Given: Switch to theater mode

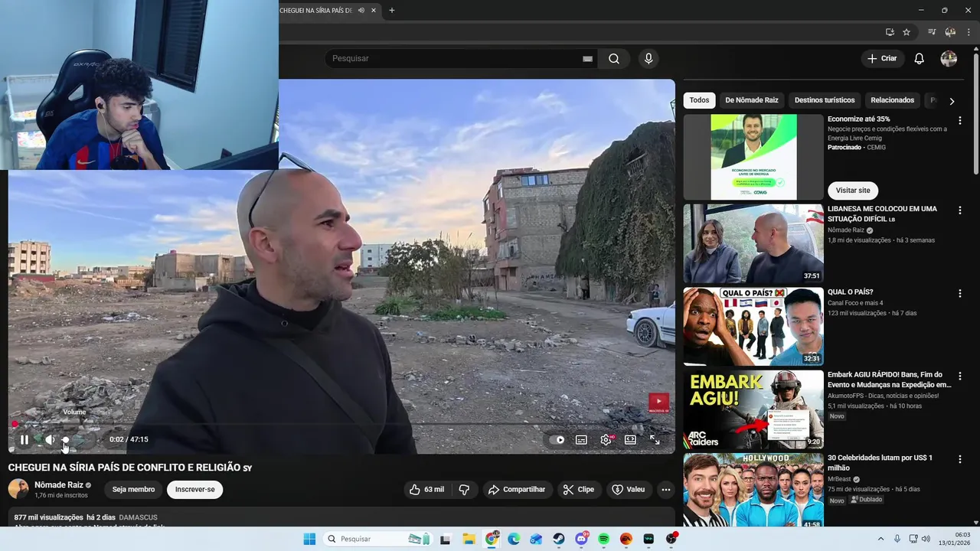Looking at the screenshot, I should [x=630, y=440].
